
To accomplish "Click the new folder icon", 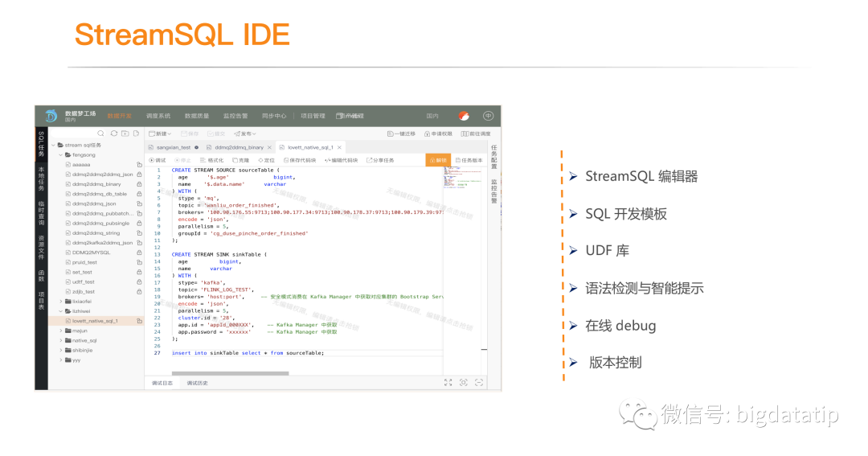I will point(125,134).
